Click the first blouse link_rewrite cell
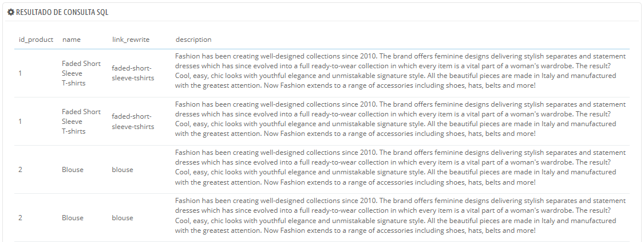Viewport: 644px width, 242px height. point(123,170)
